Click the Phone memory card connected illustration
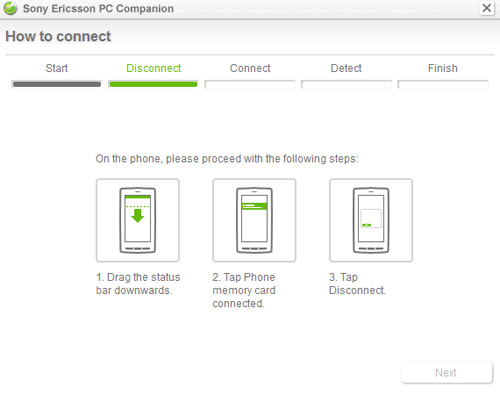Image resolution: width=500 pixels, height=395 pixels. 254,220
